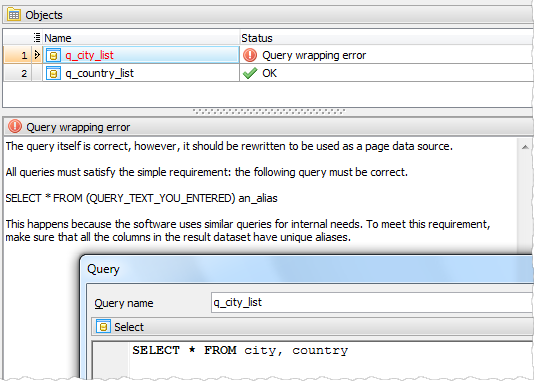Click the q_country_list query icon

point(53,73)
